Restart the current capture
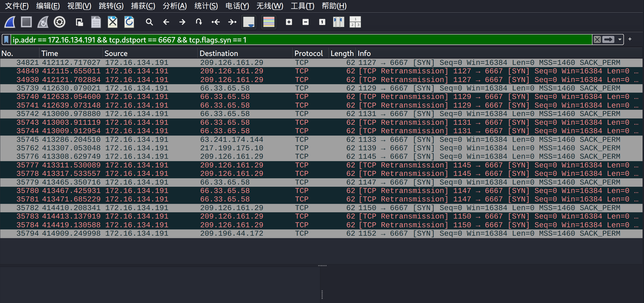The height and width of the screenshot is (303, 644). click(x=43, y=22)
